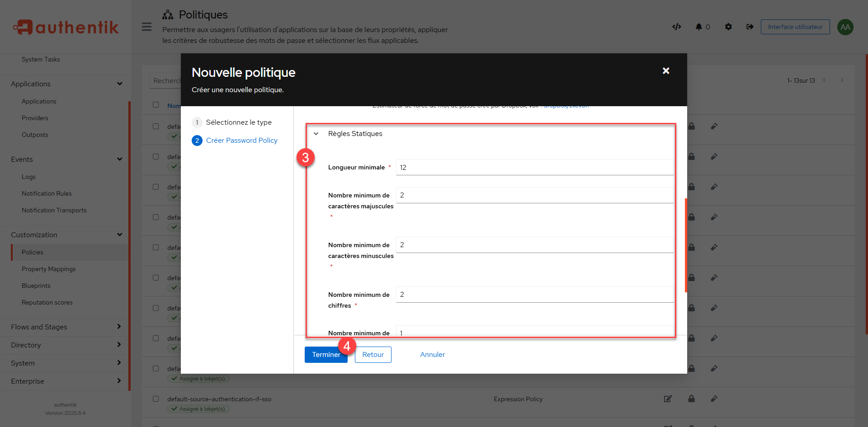Collapse the Règles Statiques section
The height and width of the screenshot is (427, 868).
tap(316, 134)
